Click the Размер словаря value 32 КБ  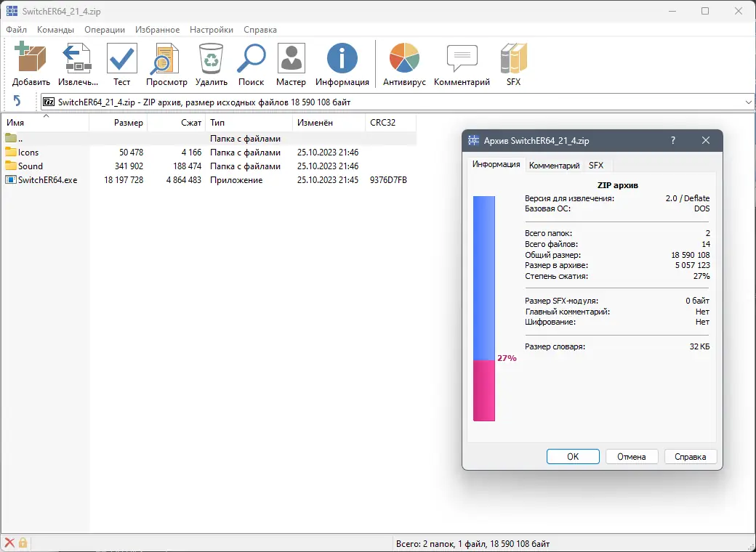point(699,346)
